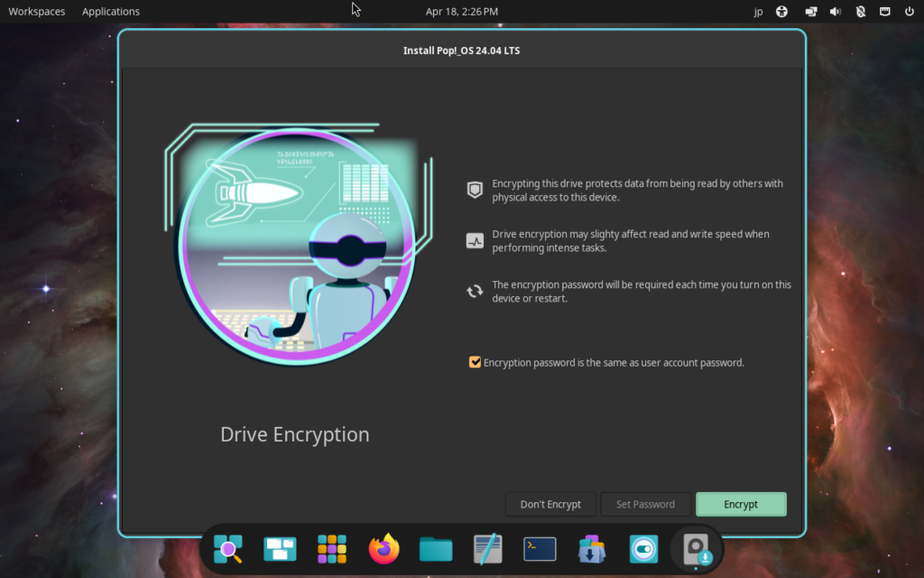Launch the text editor from dock
The width and height of the screenshot is (924, 578).
point(488,549)
